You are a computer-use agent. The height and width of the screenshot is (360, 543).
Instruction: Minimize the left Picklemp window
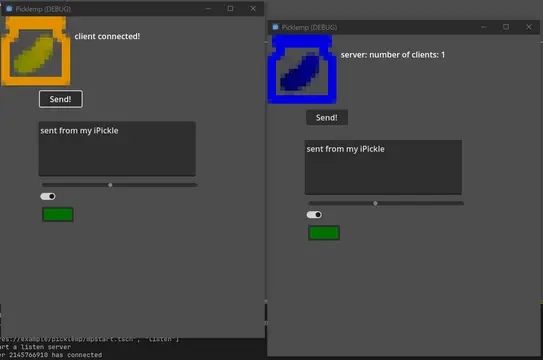click(208, 9)
